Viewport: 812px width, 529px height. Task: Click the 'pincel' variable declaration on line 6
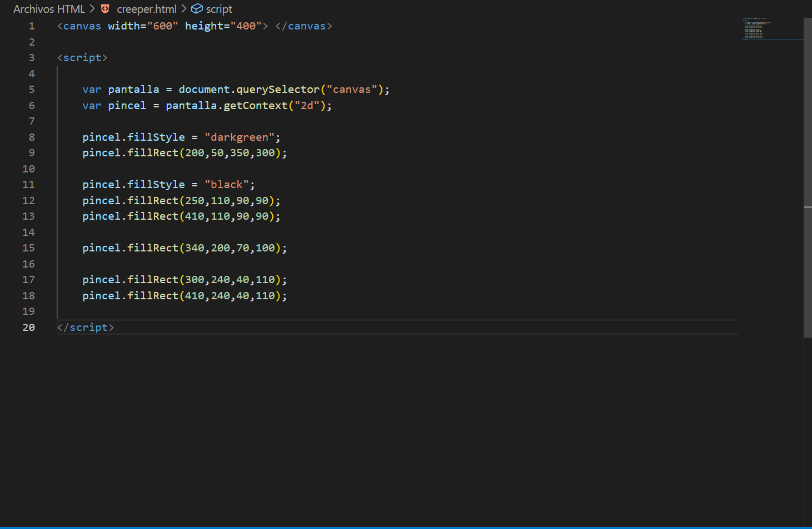[x=127, y=106]
